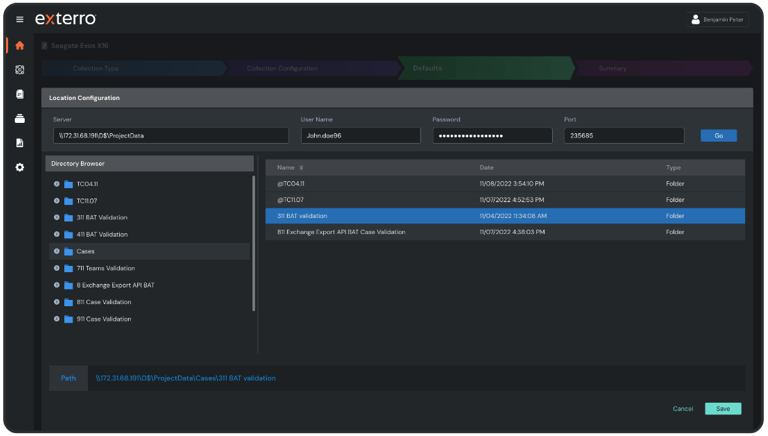Select the 311 BAT validation table row
Viewport: 768px width, 436px height.
(x=505, y=216)
